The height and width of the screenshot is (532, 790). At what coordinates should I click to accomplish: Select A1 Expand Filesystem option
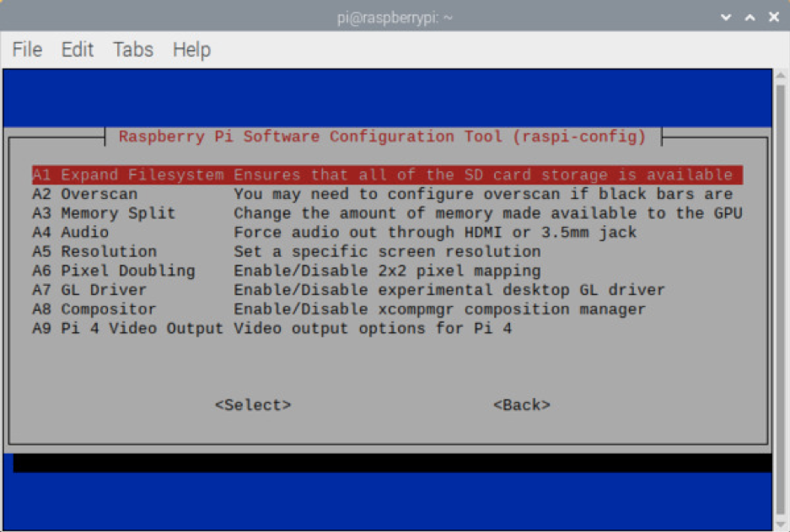(x=388, y=175)
